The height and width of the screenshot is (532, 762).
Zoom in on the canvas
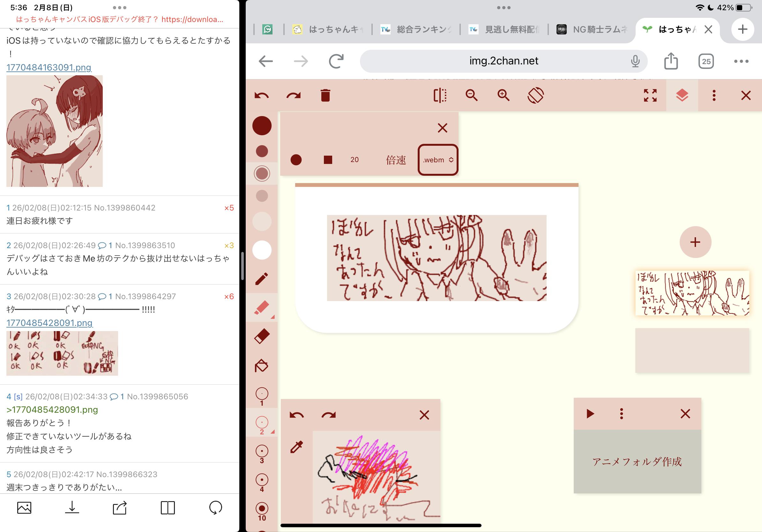click(x=504, y=95)
